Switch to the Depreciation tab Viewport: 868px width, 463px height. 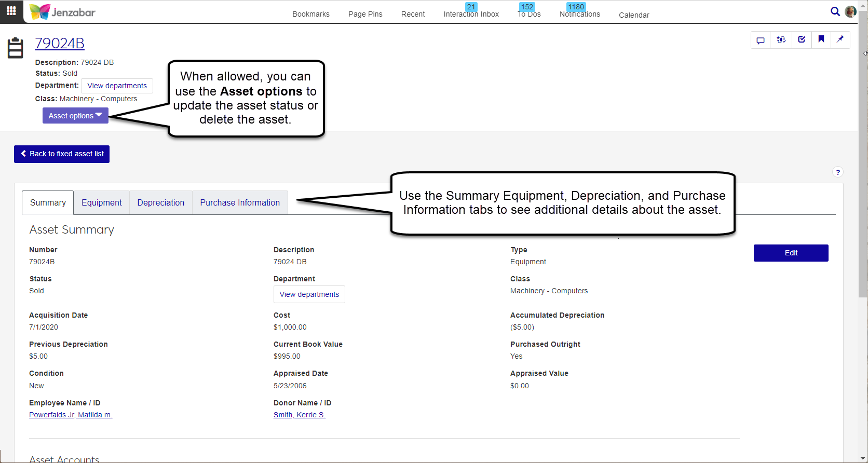tap(160, 202)
